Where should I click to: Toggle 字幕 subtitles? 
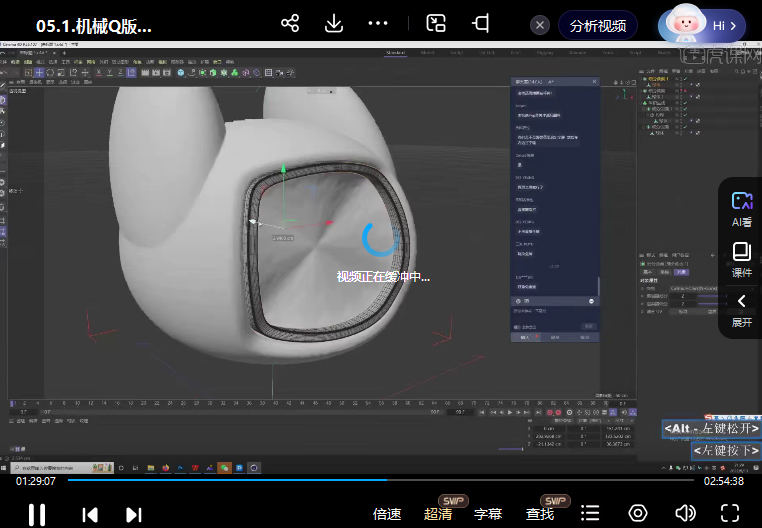click(x=488, y=514)
